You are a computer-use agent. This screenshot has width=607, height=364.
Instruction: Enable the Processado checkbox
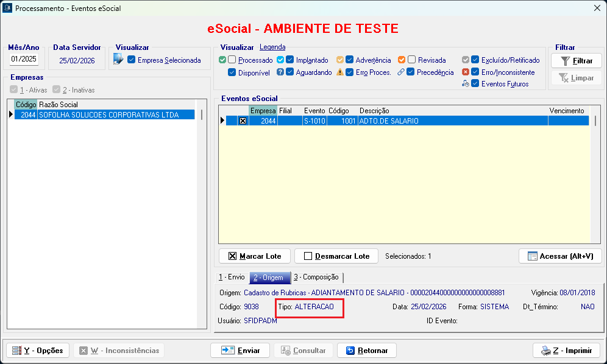(x=232, y=60)
